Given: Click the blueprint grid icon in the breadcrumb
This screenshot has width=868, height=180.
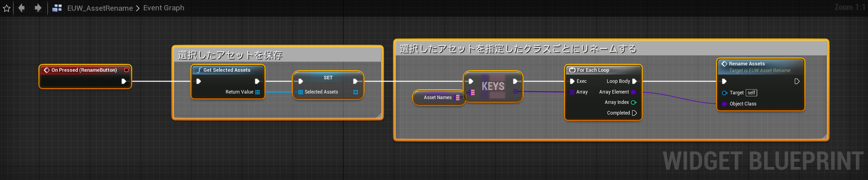Looking at the screenshot, I should coord(57,8).
